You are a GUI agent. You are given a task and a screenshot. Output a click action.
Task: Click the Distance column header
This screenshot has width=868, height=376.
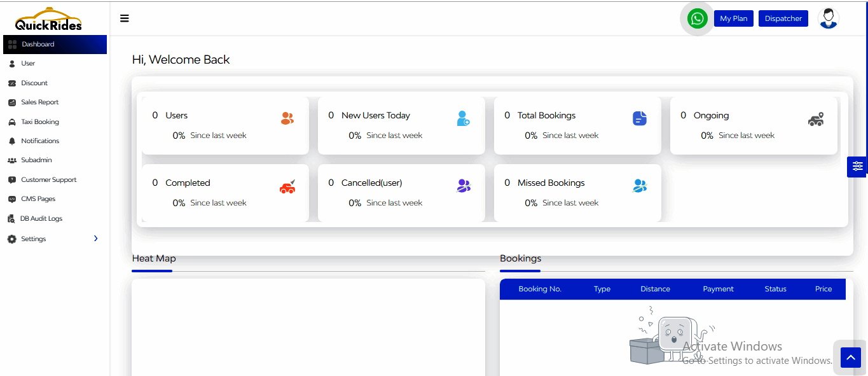click(655, 289)
